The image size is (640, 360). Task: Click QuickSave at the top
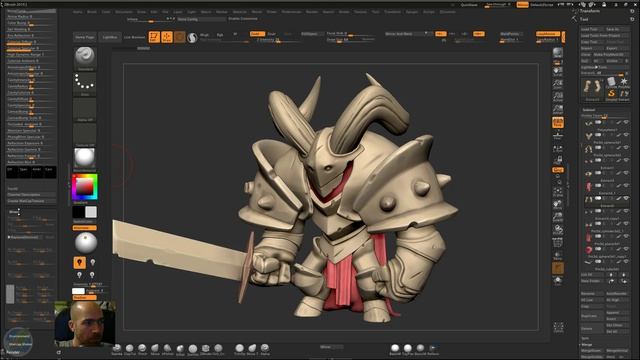(x=469, y=5)
